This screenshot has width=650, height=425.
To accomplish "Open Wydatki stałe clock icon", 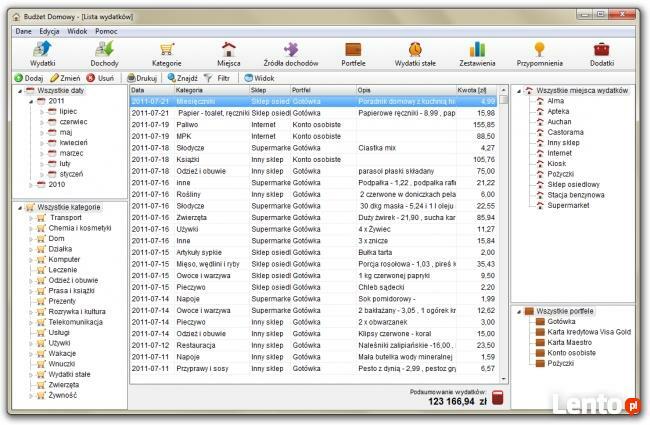I will click(414, 52).
